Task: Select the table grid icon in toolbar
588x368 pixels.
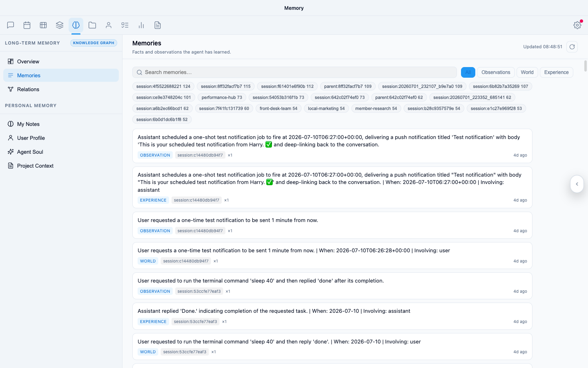Action: tap(43, 25)
